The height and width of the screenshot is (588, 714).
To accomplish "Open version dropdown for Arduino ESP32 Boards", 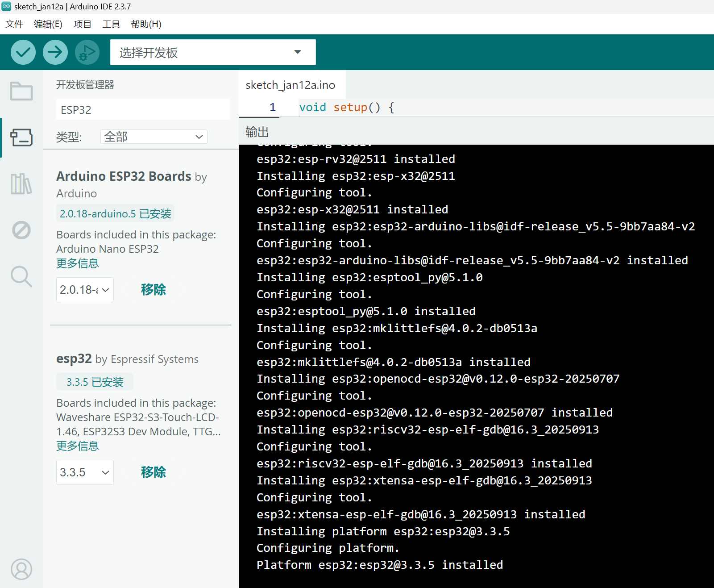I will click(x=85, y=290).
